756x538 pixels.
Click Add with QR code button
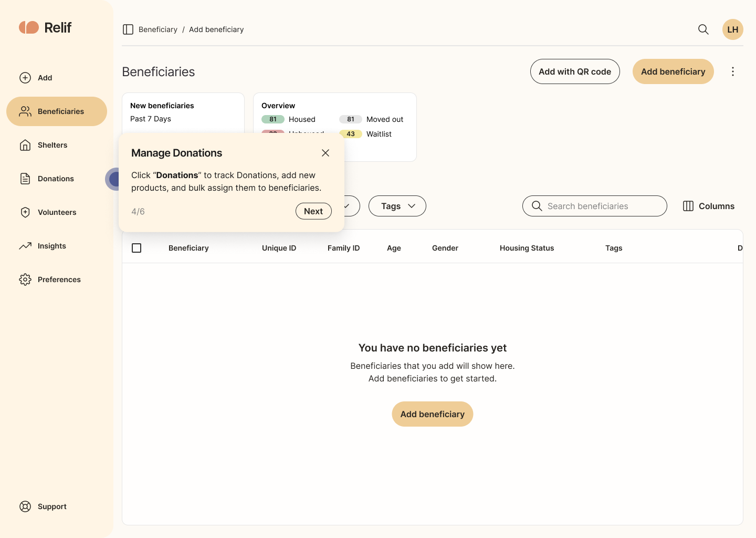click(x=575, y=71)
